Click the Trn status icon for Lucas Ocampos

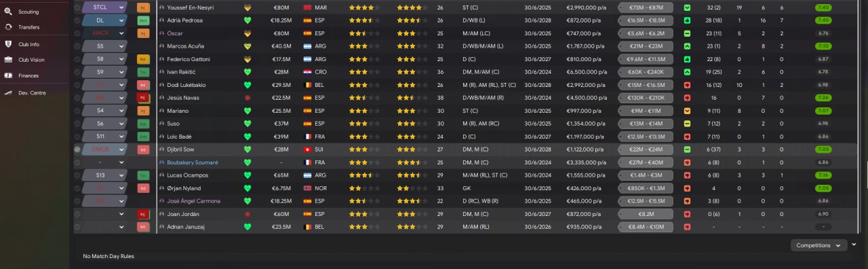coord(143,175)
